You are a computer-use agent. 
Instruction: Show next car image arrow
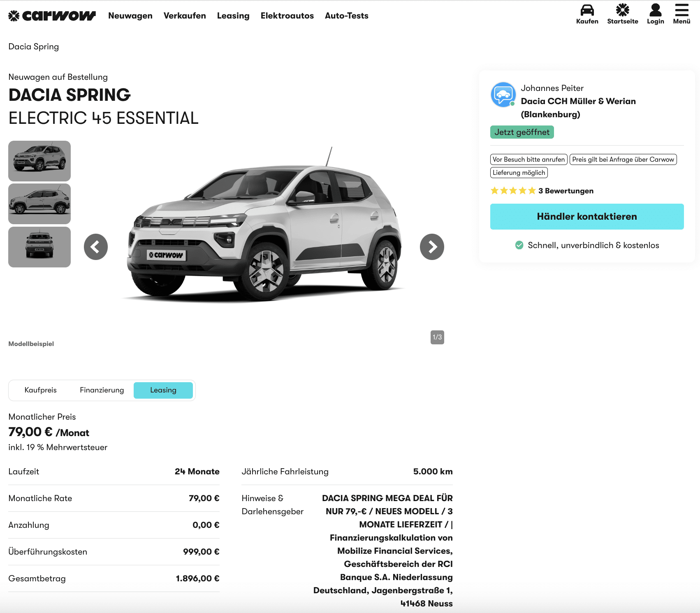click(432, 247)
